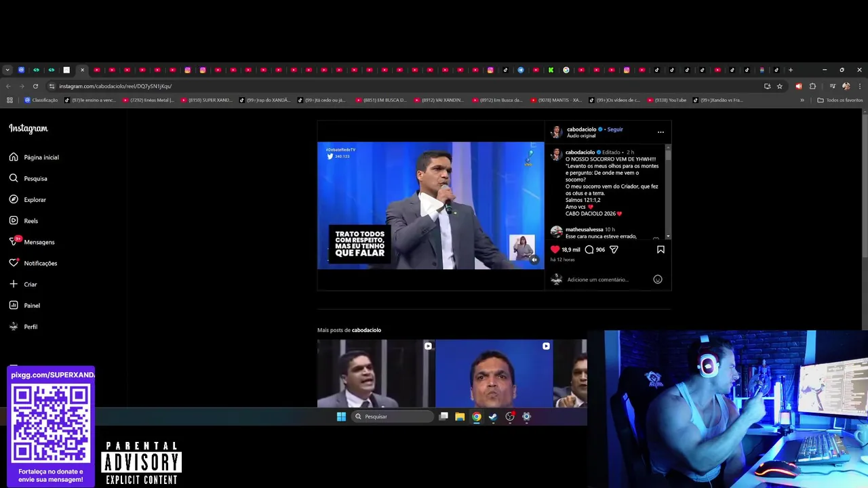Open Steam from taskbar
Screen dimensions: 868x488
click(x=493, y=417)
